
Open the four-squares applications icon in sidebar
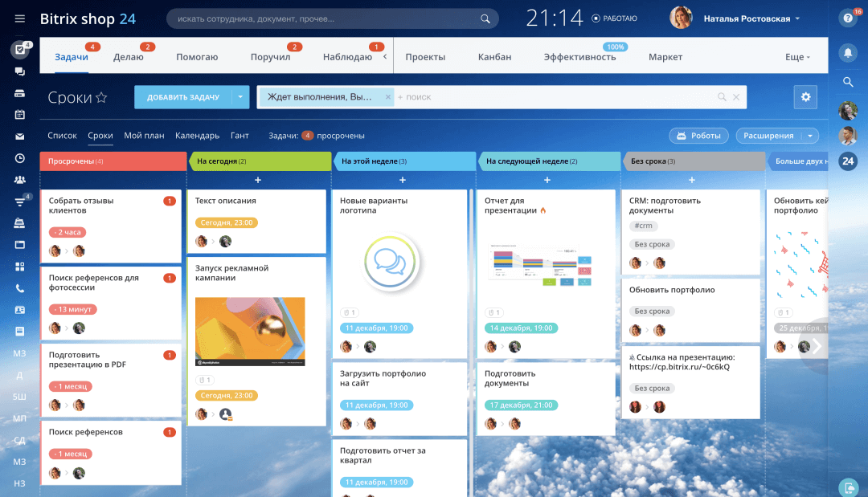19,267
